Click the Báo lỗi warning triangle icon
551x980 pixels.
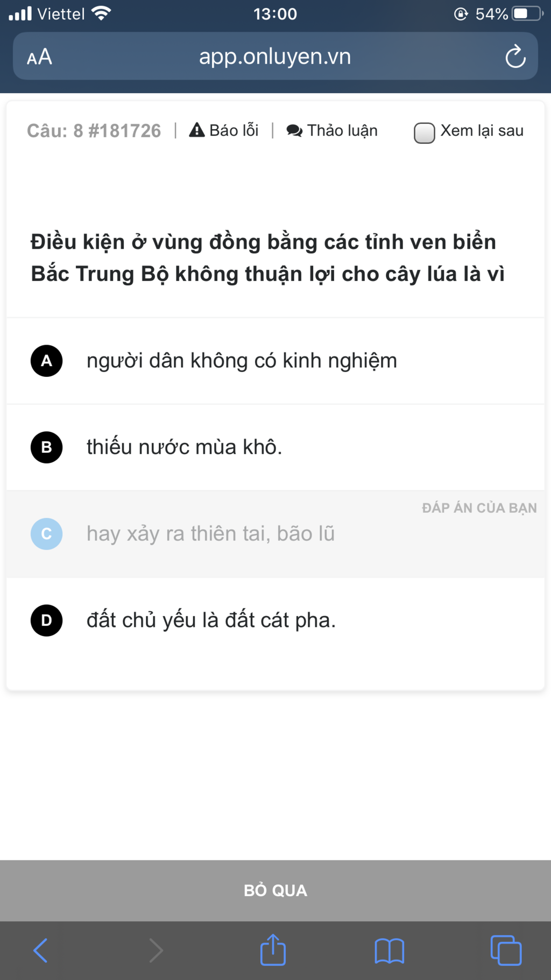[197, 130]
